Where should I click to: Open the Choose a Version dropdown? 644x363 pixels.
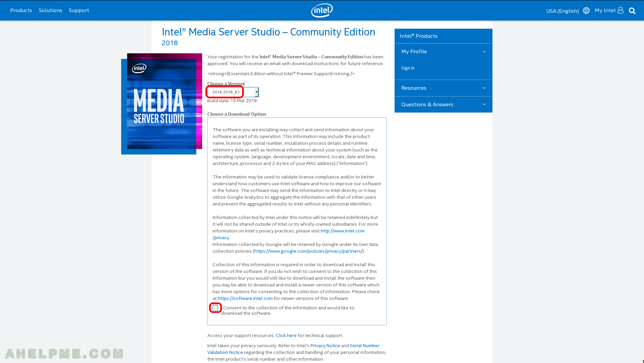pos(233,92)
